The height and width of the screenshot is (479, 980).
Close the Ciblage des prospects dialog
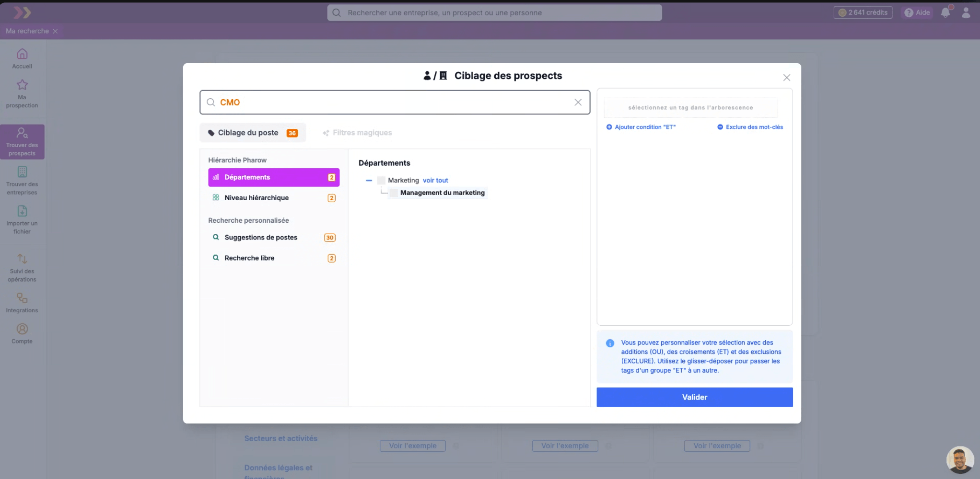pyautogui.click(x=786, y=78)
